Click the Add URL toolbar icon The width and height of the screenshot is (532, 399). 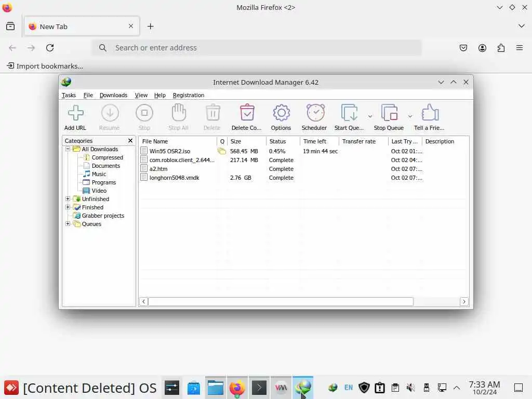[x=75, y=113]
